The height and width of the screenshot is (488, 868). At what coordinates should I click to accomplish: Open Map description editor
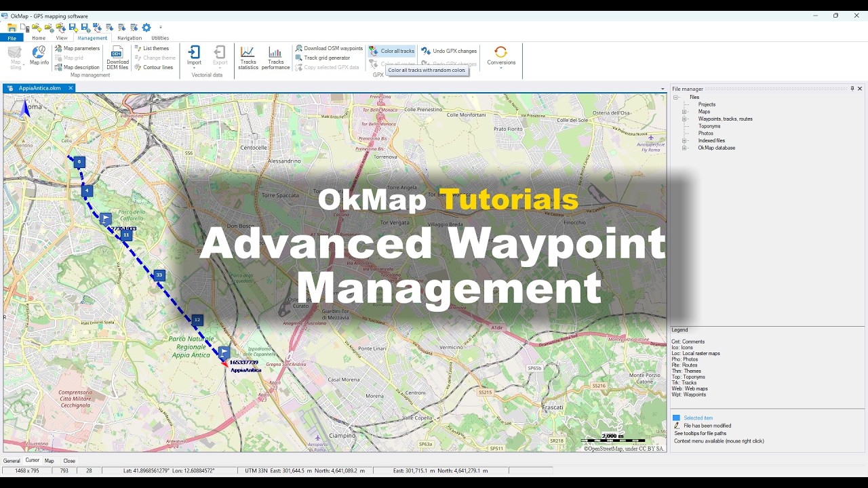pos(77,67)
